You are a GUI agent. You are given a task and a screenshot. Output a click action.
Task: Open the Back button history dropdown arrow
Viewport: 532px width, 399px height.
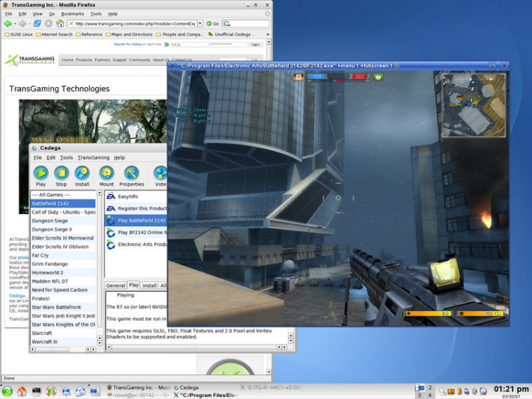point(15,23)
